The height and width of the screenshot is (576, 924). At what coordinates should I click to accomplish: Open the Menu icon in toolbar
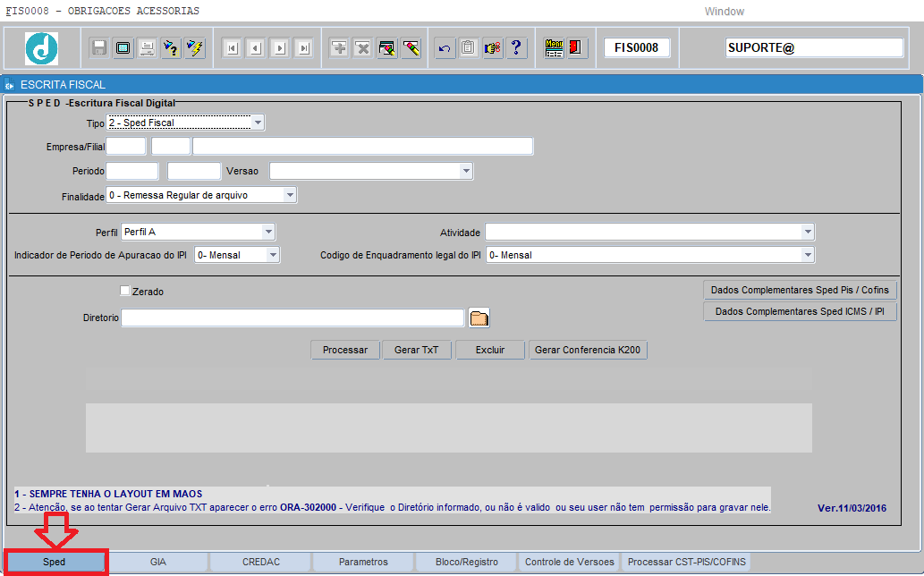554,47
